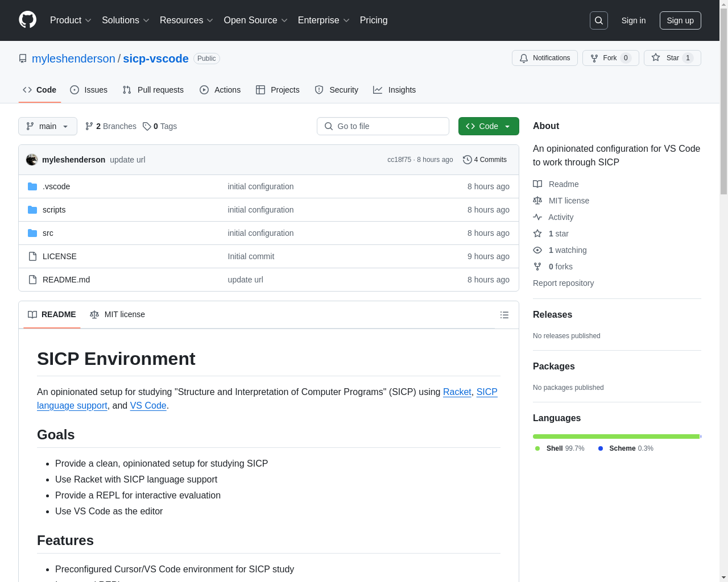Switch to the Issues tab

(x=89, y=90)
